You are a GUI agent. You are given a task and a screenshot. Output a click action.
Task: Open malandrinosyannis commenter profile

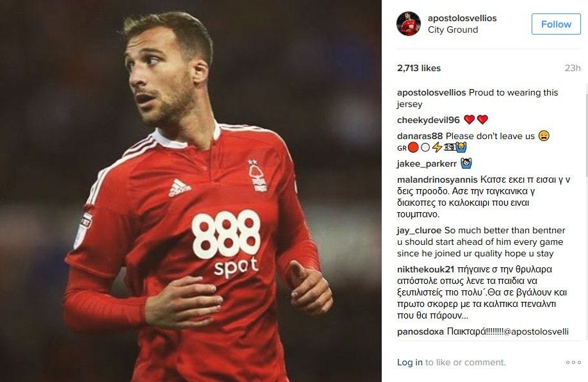point(437,179)
